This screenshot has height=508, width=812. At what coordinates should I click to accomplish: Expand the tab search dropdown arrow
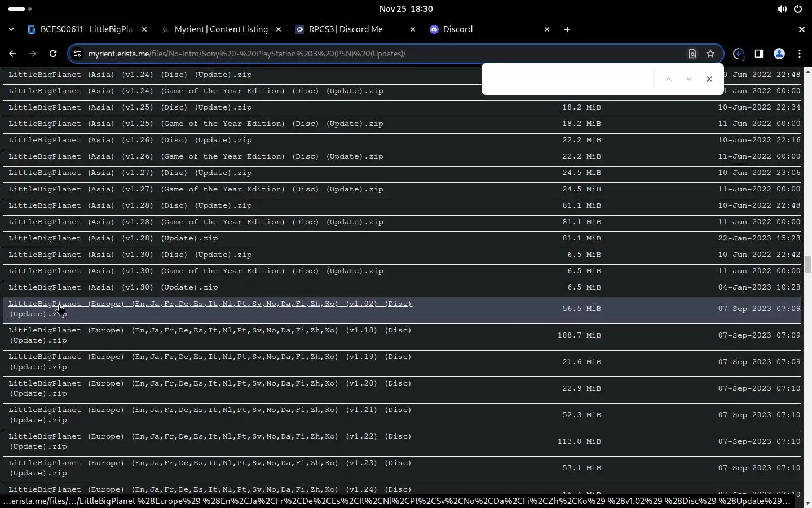tap(11, 29)
